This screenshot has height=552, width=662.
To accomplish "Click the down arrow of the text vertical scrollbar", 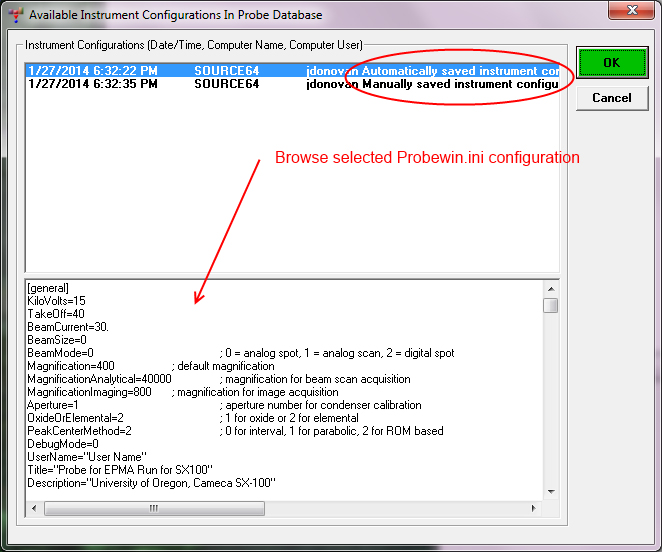I will pos(551,491).
